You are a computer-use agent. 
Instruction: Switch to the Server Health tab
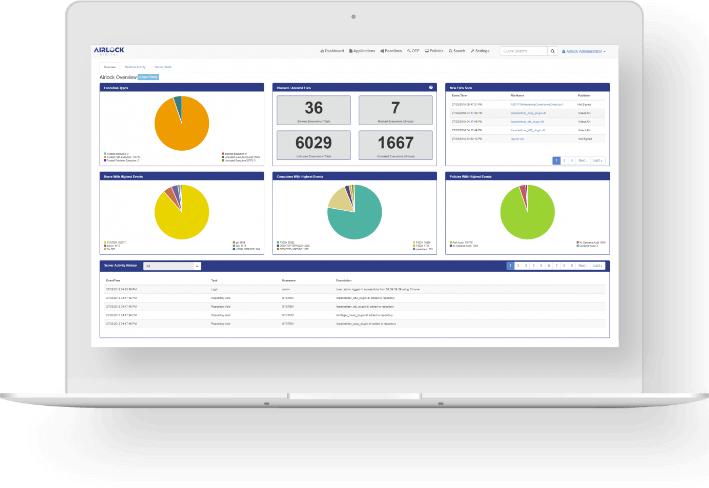(163, 67)
